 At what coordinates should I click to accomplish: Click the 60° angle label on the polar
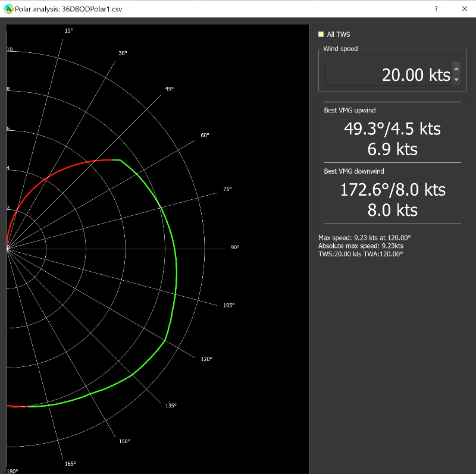(205, 135)
